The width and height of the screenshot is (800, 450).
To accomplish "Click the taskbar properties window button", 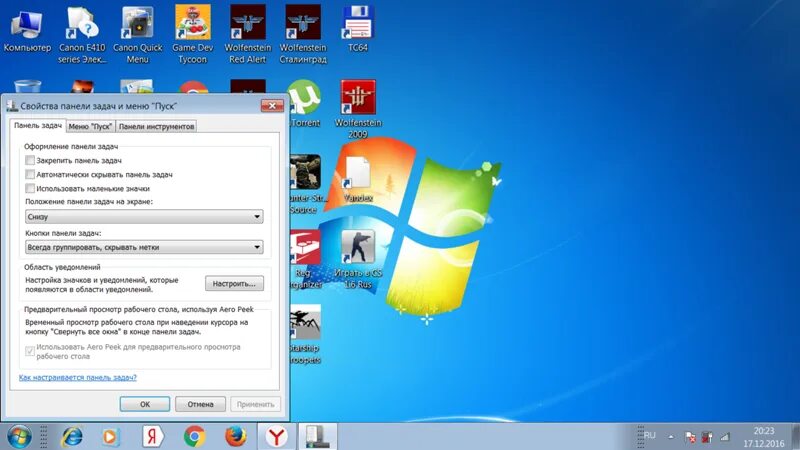I will coord(317,437).
